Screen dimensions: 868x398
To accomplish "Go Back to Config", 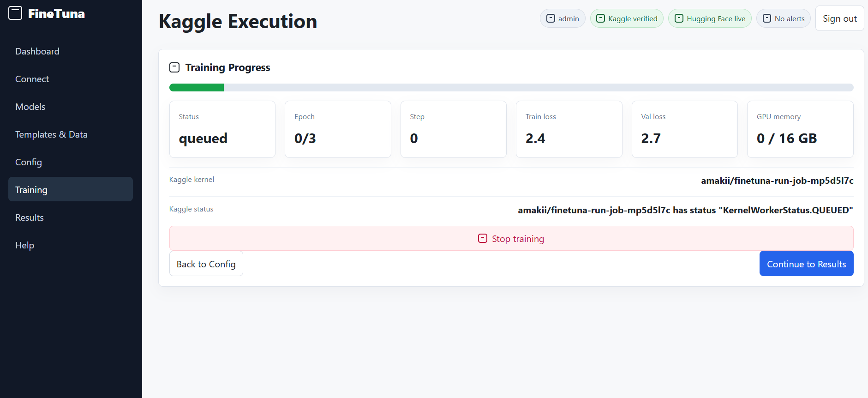I will click(x=206, y=264).
